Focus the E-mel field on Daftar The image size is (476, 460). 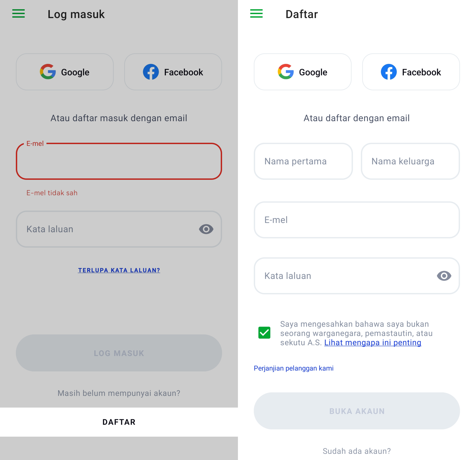tap(357, 220)
